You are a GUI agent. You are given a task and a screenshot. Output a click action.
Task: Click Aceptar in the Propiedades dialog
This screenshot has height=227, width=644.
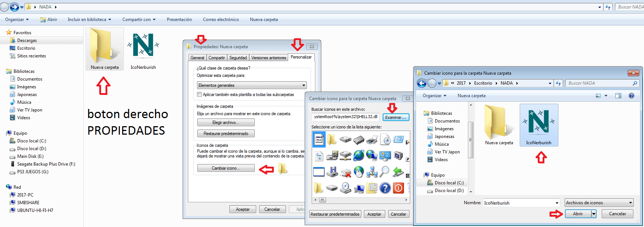pyautogui.click(x=243, y=209)
